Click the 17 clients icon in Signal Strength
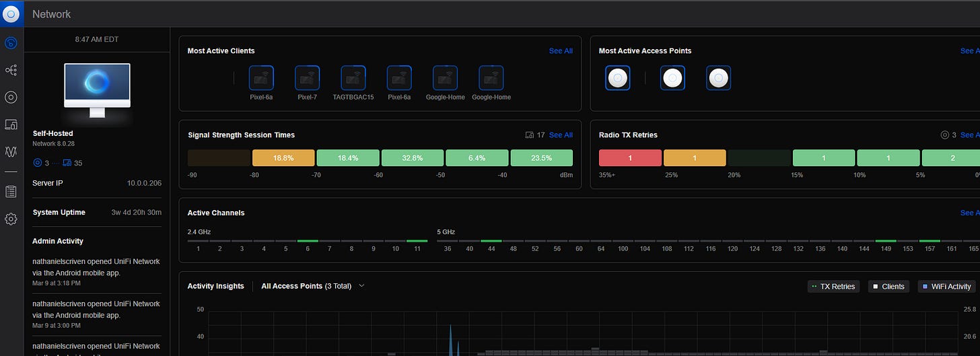Screen dimensions: 980x356 [529, 135]
